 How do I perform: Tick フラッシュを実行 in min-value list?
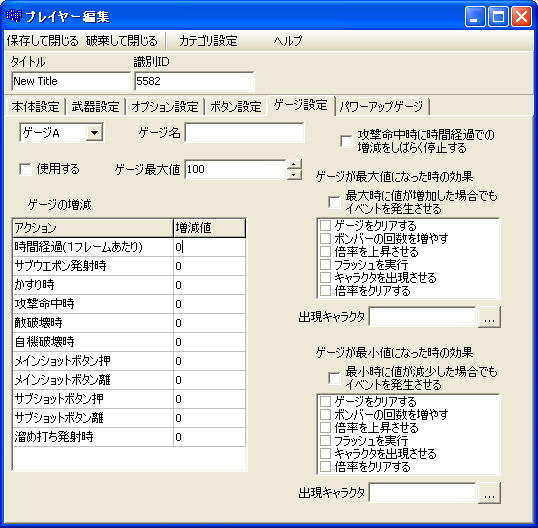point(325,441)
